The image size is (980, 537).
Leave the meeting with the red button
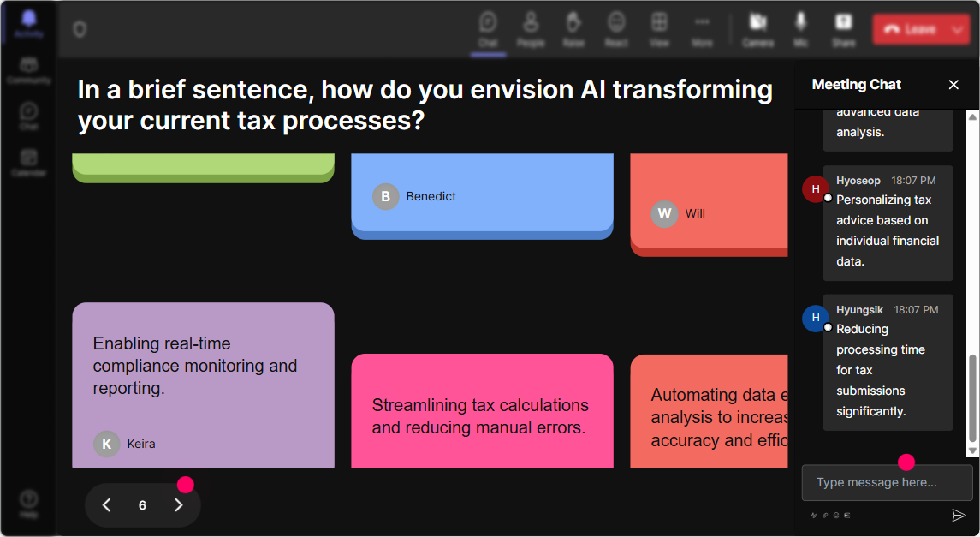coord(912,29)
